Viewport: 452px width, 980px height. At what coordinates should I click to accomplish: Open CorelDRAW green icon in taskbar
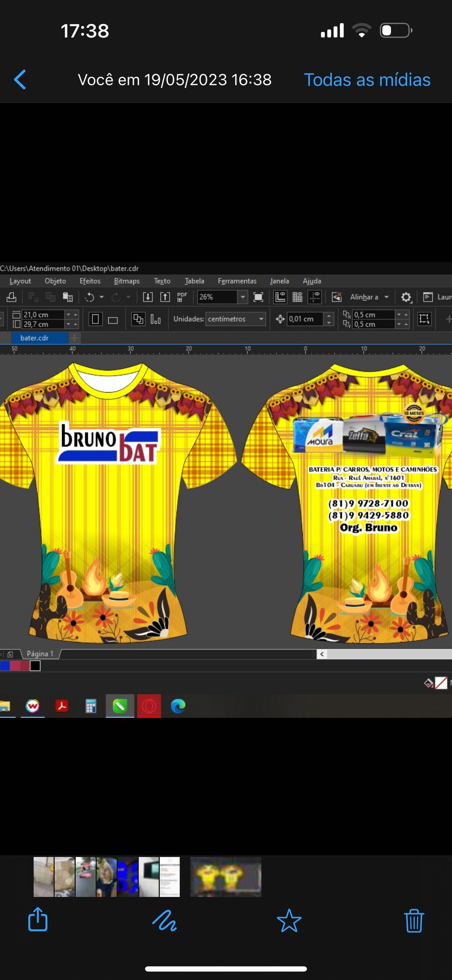click(x=120, y=706)
